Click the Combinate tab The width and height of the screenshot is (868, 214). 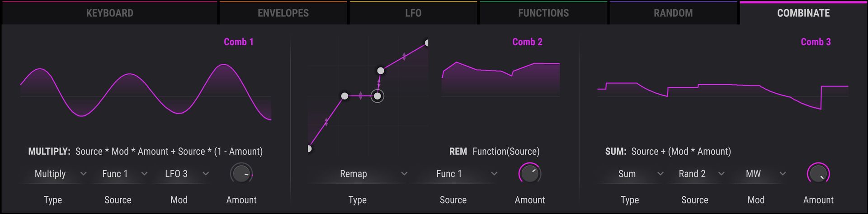pos(803,13)
